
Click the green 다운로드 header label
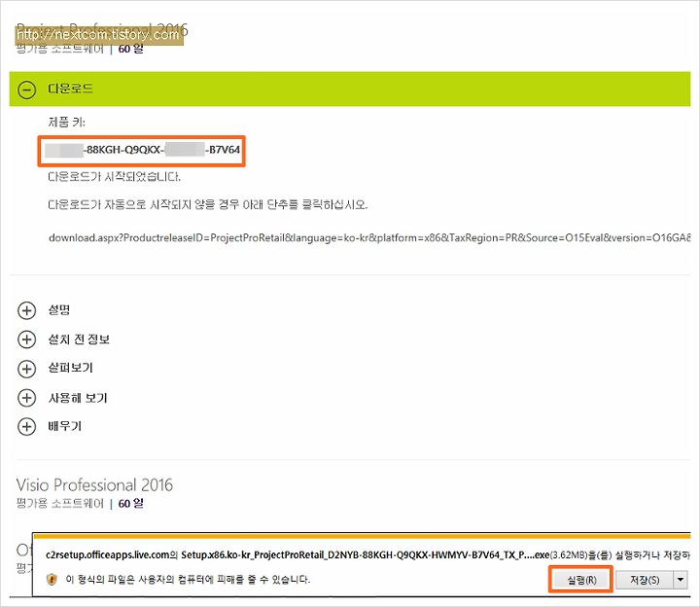[71, 89]
